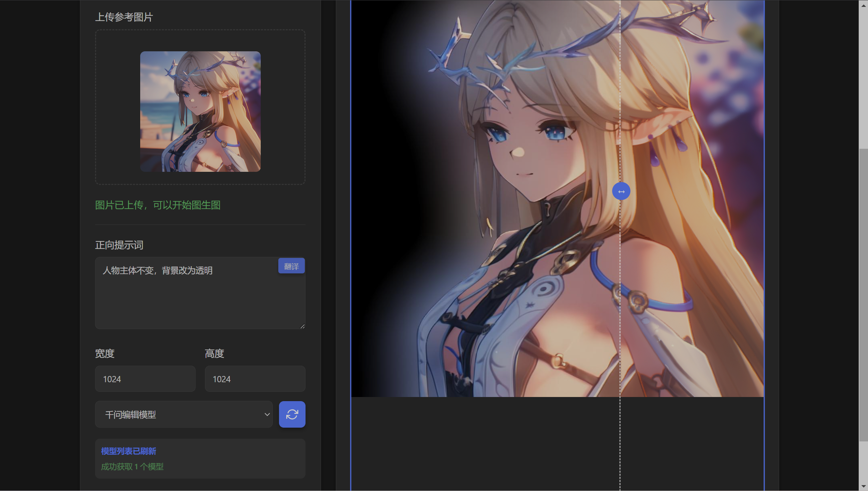Click the 宽度 width input field

coord(145,379)
